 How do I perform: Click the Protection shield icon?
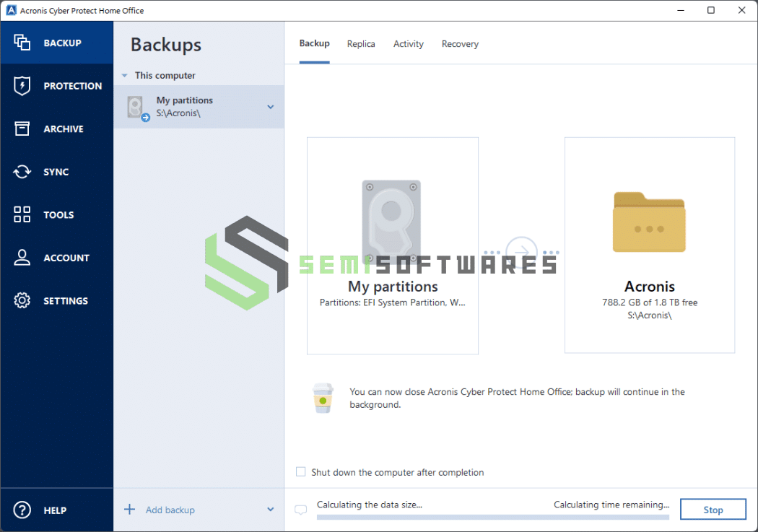click(22, 85)
